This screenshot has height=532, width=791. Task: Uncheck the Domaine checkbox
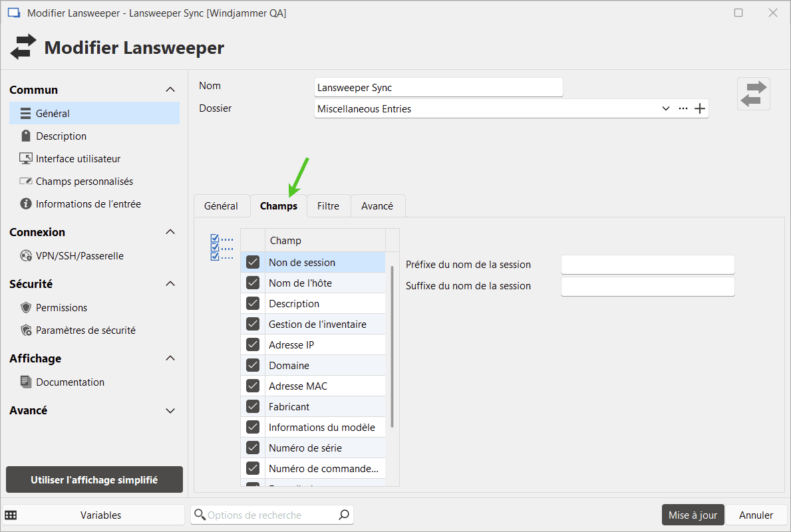point(253,366)
